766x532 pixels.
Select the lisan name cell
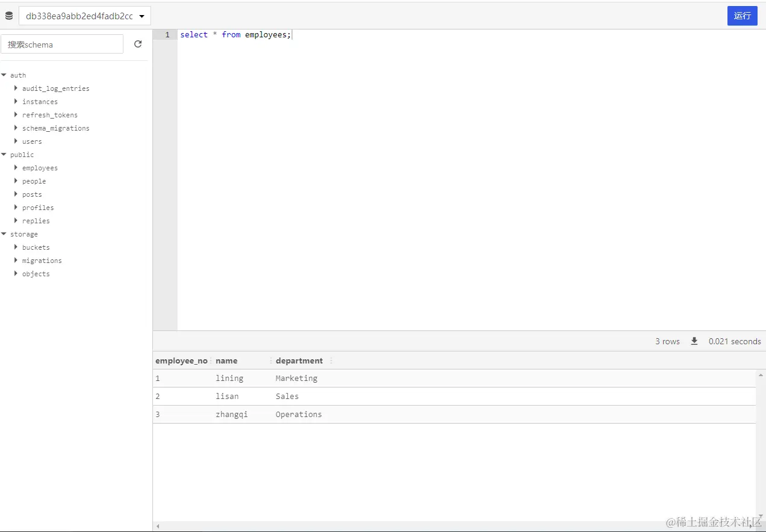point(227,396)
